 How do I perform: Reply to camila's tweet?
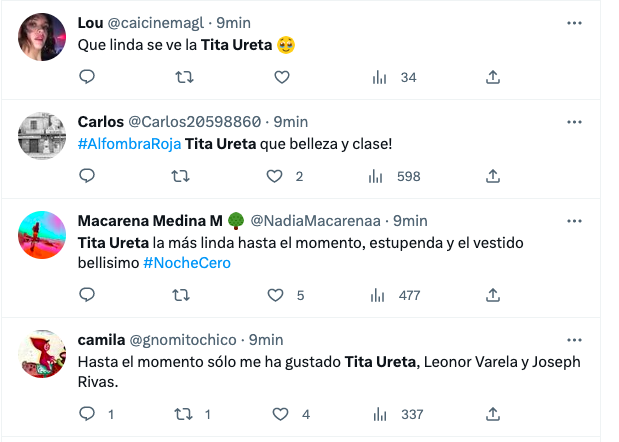point(87,414)
